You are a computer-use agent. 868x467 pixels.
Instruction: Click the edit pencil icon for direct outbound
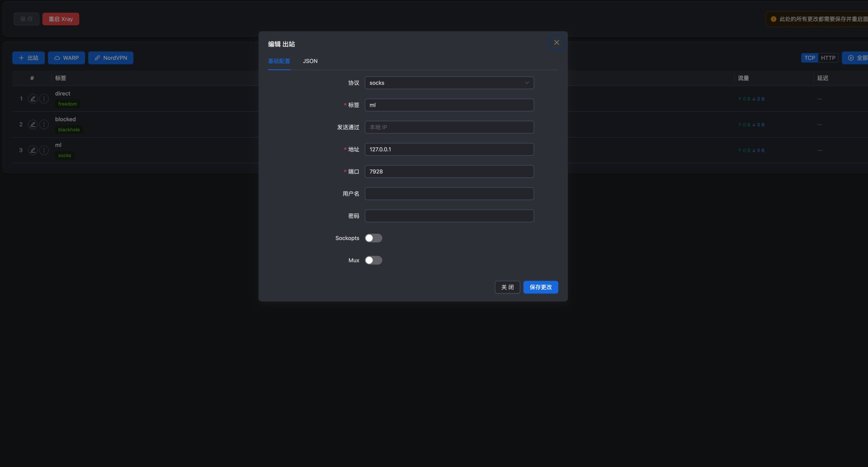(33, 99)
